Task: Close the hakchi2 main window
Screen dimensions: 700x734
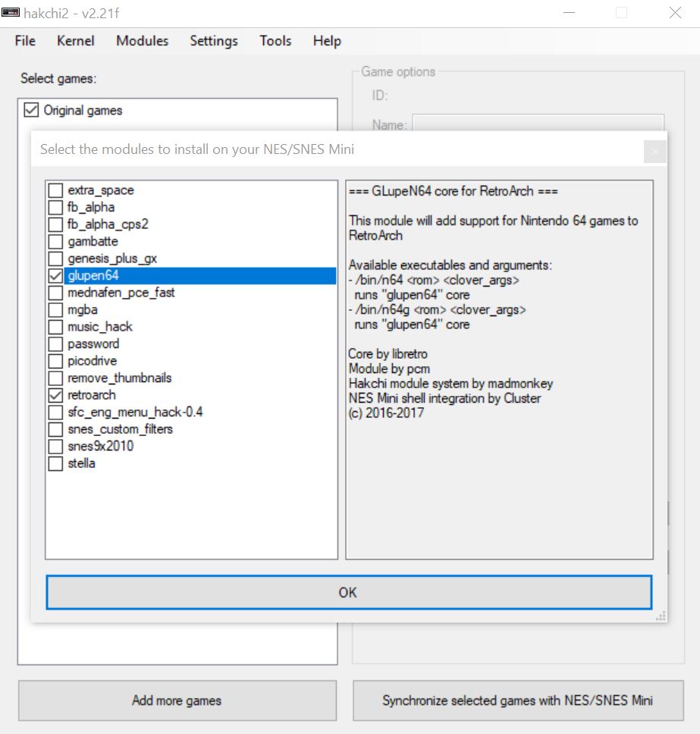Action: pos(675,13)
